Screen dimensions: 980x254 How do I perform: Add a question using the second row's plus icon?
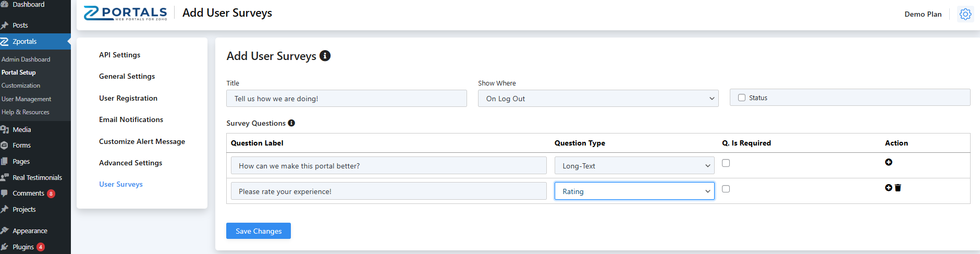888,188
